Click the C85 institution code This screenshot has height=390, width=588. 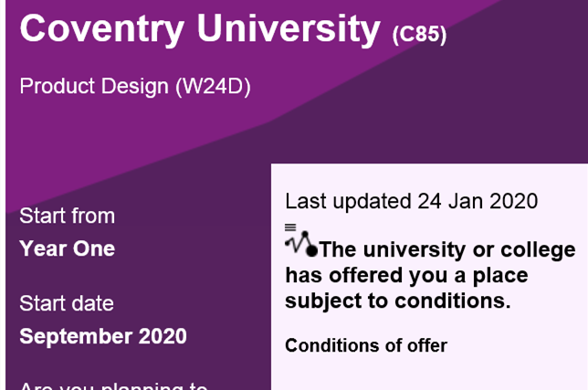coord(419,36)
